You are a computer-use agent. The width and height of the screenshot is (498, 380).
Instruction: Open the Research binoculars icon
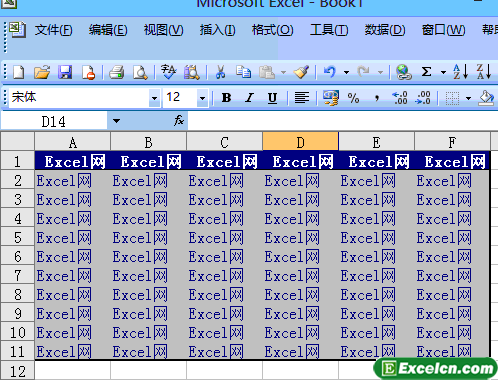pyautogui.click(x=192, y=72)
